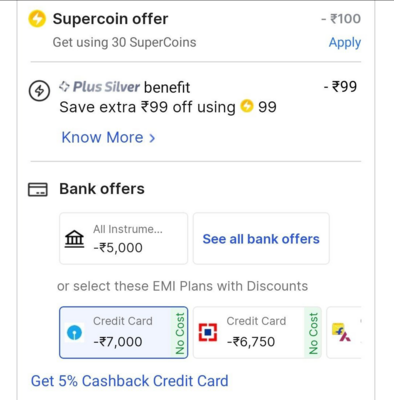Image resolution: width=394 pixels, height=400 pixels.
Task: Apply the Supercoin offer
Action: tap(345, 43)
